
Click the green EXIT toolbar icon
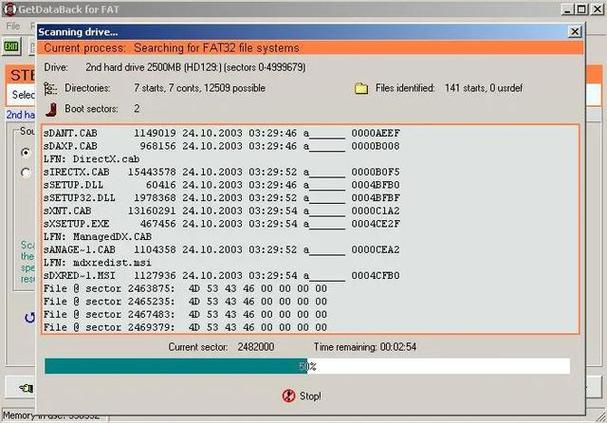tap(11, 47)
